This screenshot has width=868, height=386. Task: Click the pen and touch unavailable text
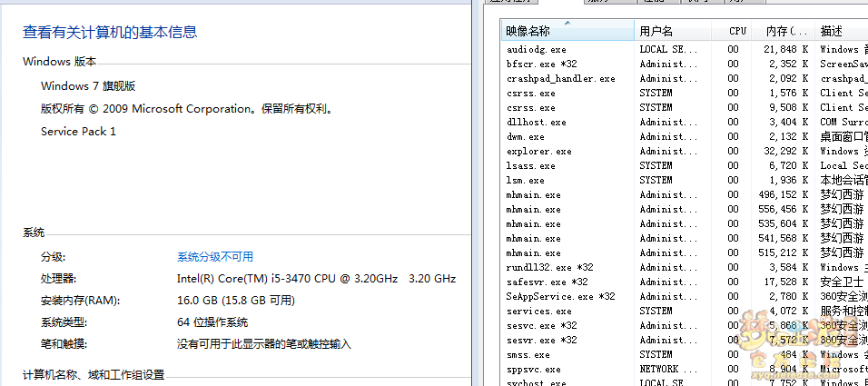pyautogui.click(x=264, y=344)
